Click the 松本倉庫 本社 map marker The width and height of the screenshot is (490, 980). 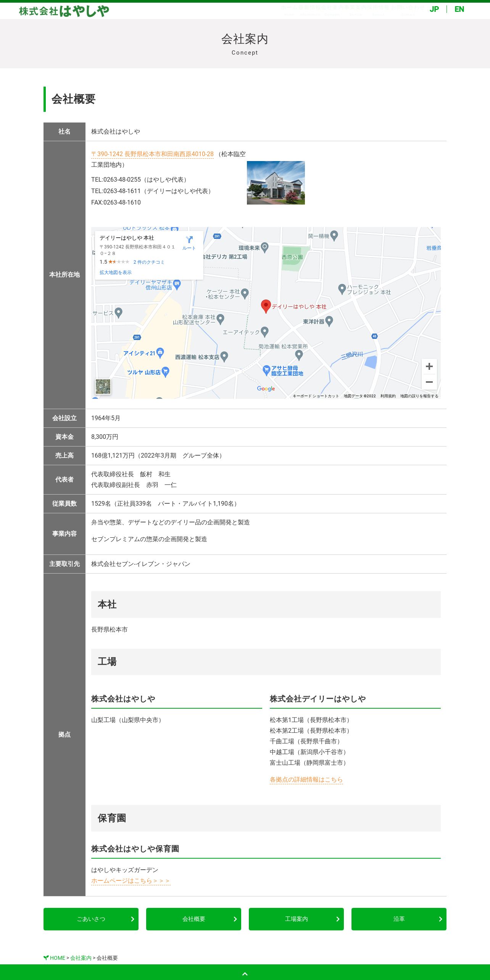[220, 319]
